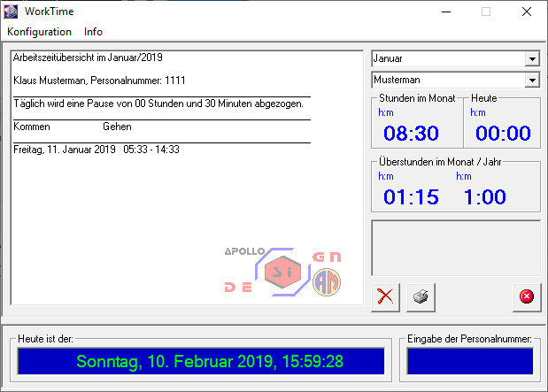This screenshot has height=392, width=548.
Task: Click the Pause von 00 Stunden line
Action: pyautogui.click(x=158, y=104)
